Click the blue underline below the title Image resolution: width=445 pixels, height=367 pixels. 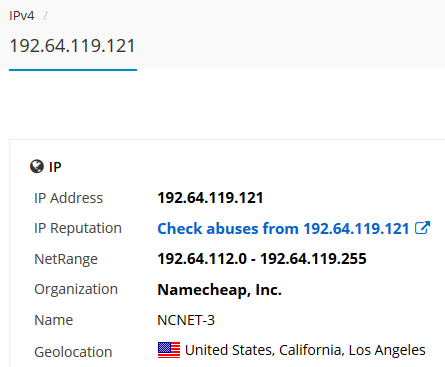click(x=73, y=70)
